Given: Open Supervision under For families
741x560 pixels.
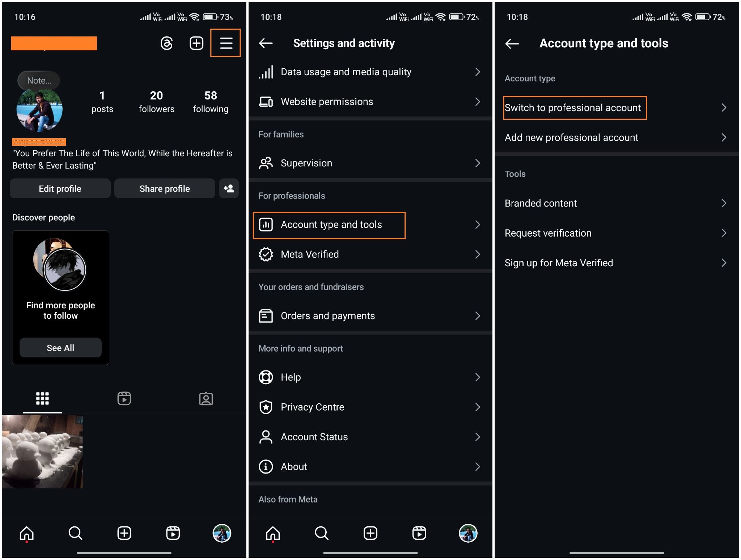Looking at the screenshot, I should pyautogui.click(x=370, y=163).
